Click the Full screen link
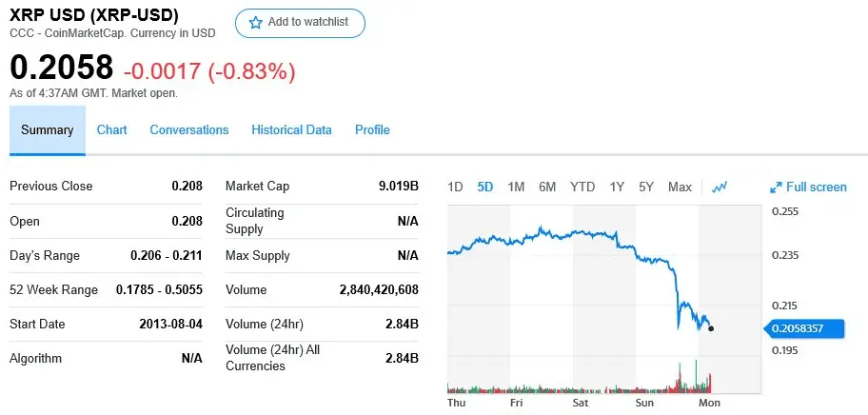The width and height of the screenshot is (868, 415). [x=816, y=188]
